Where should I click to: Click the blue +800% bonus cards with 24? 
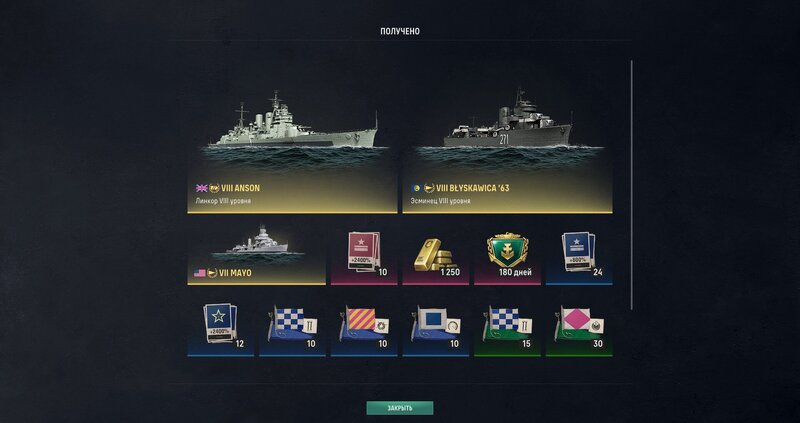579,252
